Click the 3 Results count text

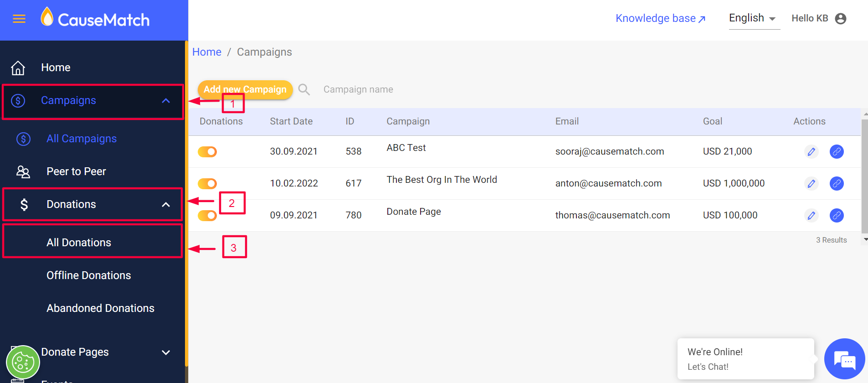(x=831, y=240)
